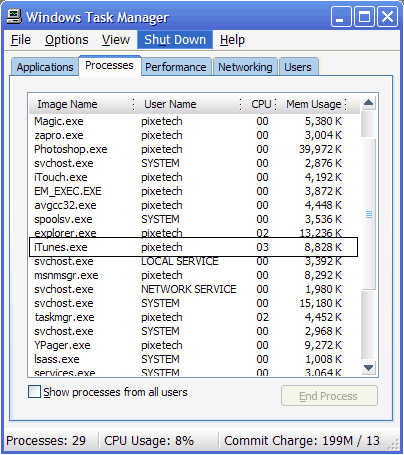Open the Shut Down menu
The image size is (404, 455).
(175, 40)
